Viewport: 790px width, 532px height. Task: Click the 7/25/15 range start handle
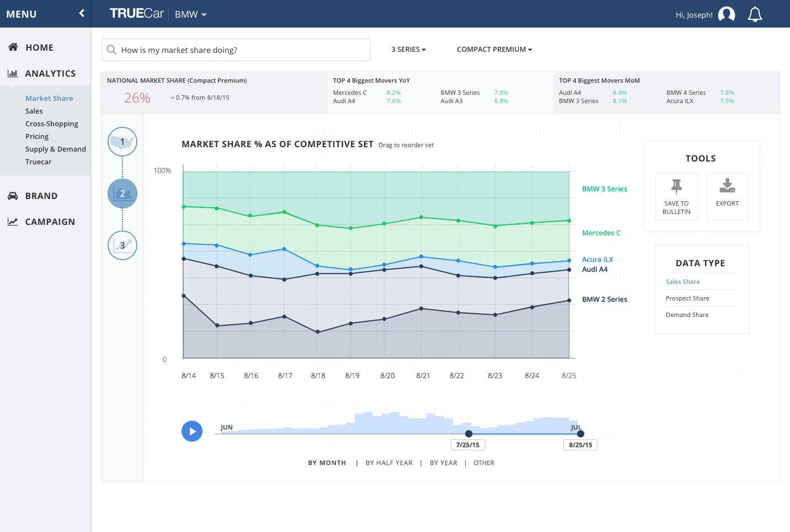(x=468, y=434)
